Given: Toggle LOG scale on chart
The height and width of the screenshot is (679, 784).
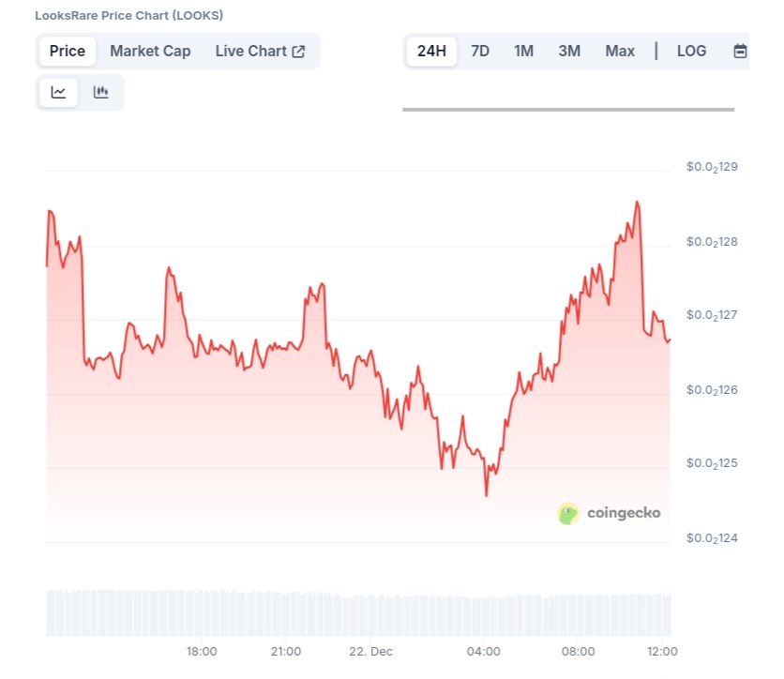Looking at the screenshot, I should tap(691, 51).
